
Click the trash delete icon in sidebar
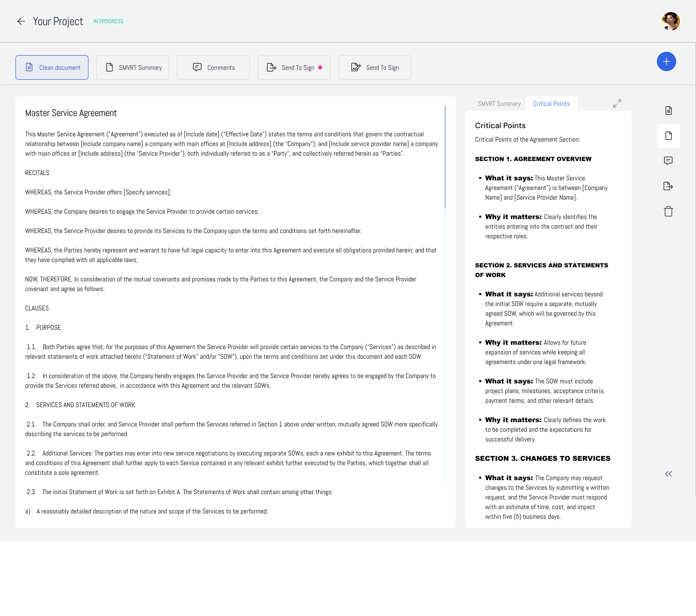[x=668, y=211]
